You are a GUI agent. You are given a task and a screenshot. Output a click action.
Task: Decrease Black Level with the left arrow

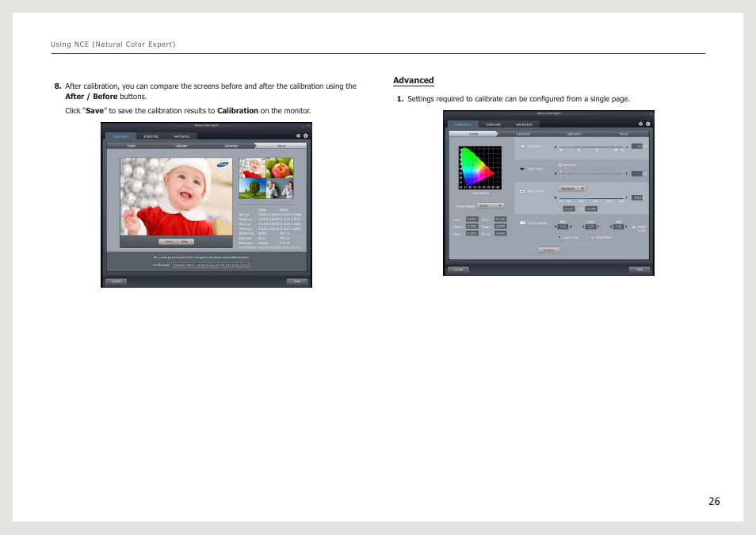556,174
